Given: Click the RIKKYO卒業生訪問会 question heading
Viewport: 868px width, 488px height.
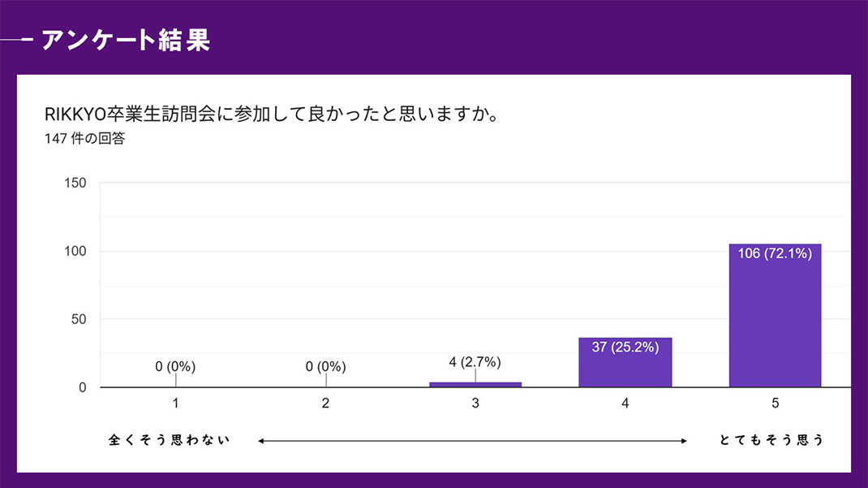Looking at the screenshot, I should coord(271,113).
